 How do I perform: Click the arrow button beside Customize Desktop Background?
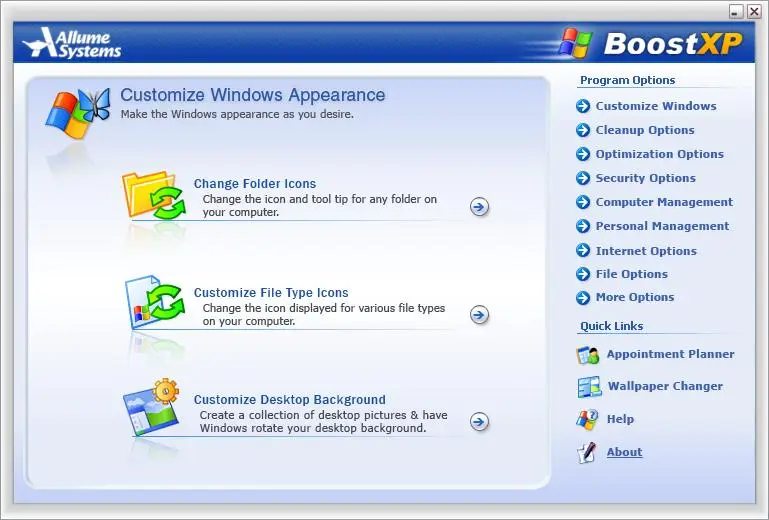tap(479, 421)
